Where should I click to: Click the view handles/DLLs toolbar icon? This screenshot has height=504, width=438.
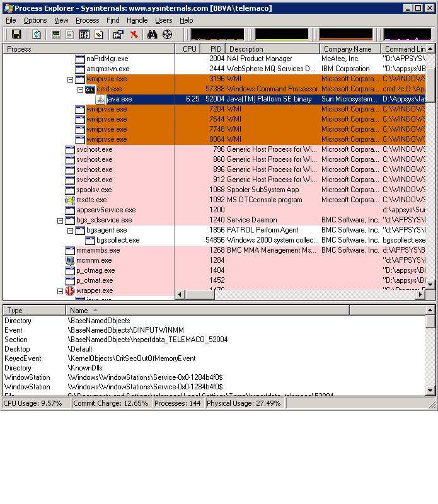[x=99, y=35]
